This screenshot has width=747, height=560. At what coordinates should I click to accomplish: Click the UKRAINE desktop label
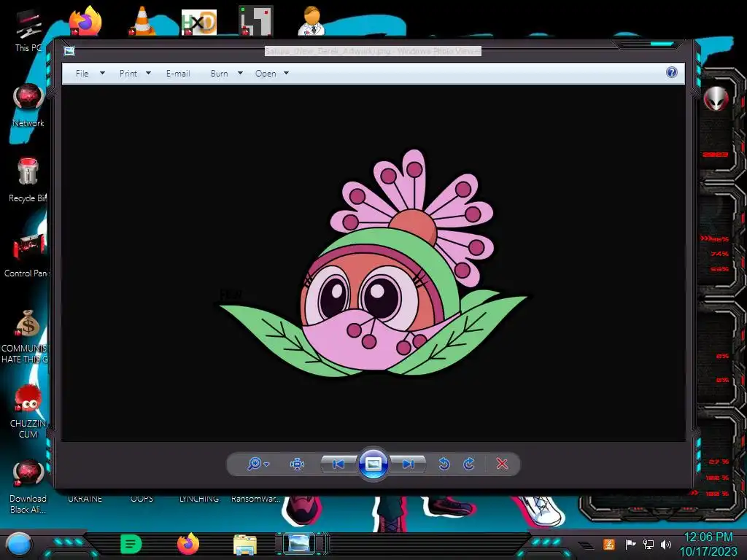click(x=85, y=499)
